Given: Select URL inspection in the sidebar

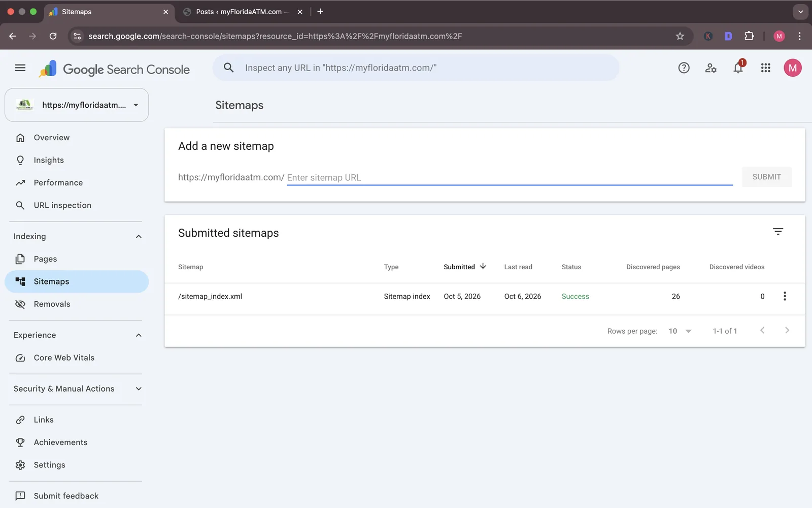Looking at the screenshot, I should pyautogui.click(x=77, y=205).
